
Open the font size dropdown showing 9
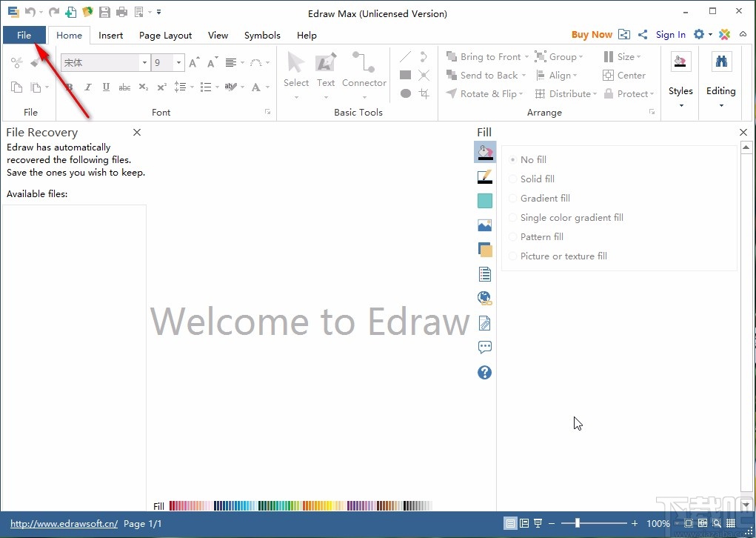tap(178, 63)
